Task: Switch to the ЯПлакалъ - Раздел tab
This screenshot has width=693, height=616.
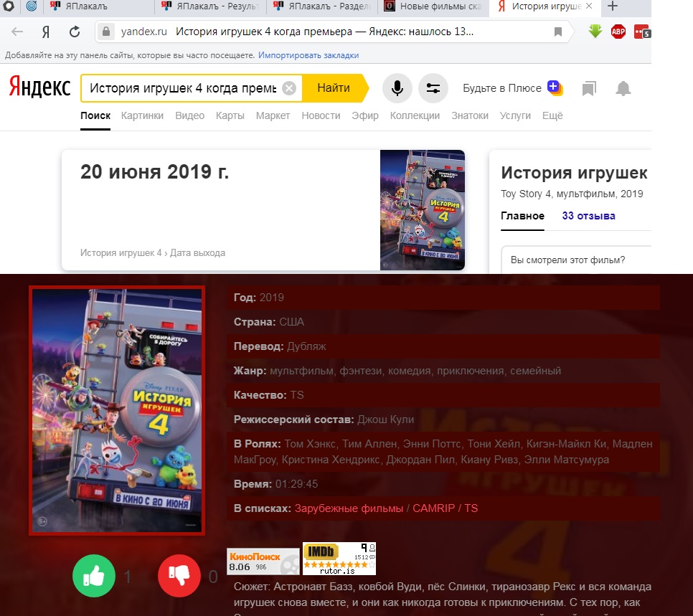Action: (x=323, y=6)
